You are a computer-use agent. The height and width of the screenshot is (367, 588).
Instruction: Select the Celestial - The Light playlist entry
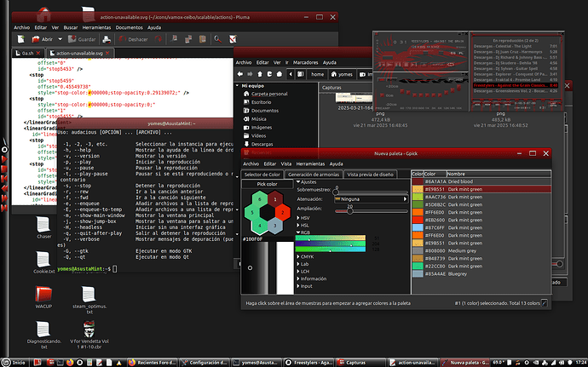click(x=516, y=46)
